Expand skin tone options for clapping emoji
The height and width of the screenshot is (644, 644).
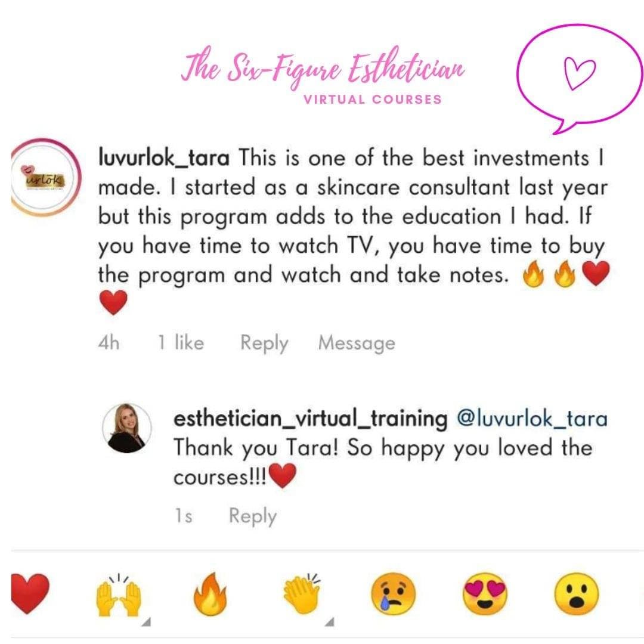329,622
